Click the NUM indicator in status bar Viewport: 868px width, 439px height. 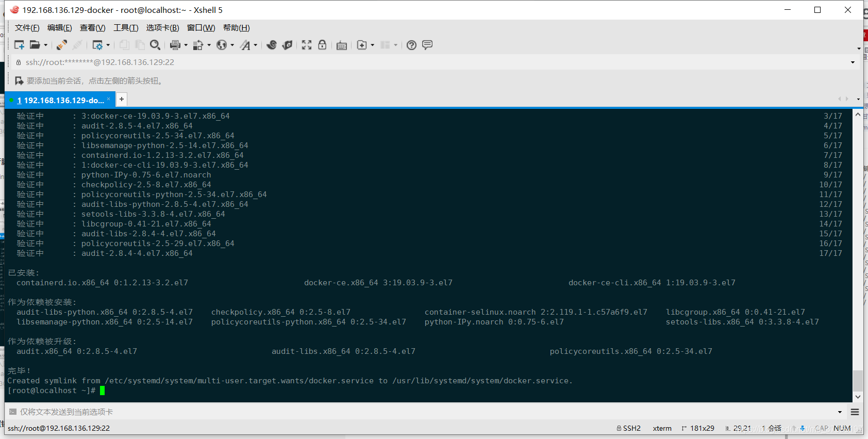[x=842, y=428]
